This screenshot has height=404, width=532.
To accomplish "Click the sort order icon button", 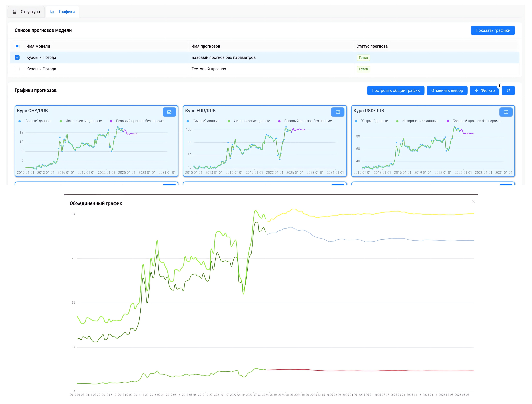I will pos(508,91).
